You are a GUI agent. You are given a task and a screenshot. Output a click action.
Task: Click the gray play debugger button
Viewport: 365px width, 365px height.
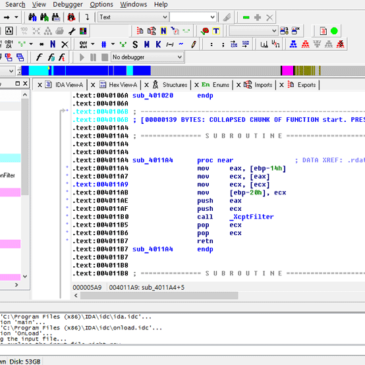tap(82, 57)
